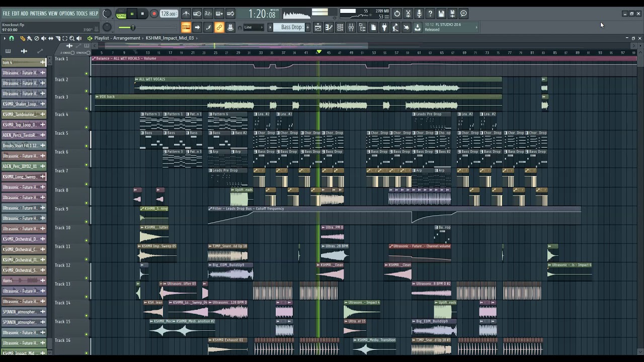Open the plugin picker plug icon

click(384, 27)
